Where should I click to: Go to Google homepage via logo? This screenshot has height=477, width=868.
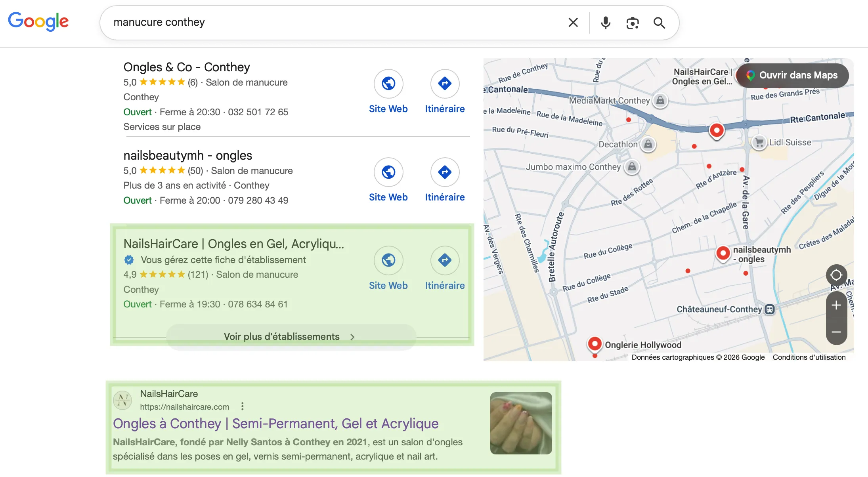click(38, 21)
